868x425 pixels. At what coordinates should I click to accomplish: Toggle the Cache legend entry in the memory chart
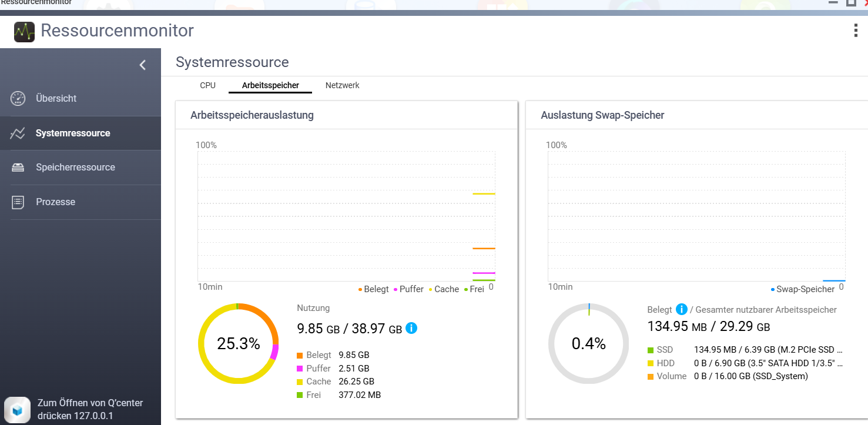pyautogui.click(x=444, y=289)
